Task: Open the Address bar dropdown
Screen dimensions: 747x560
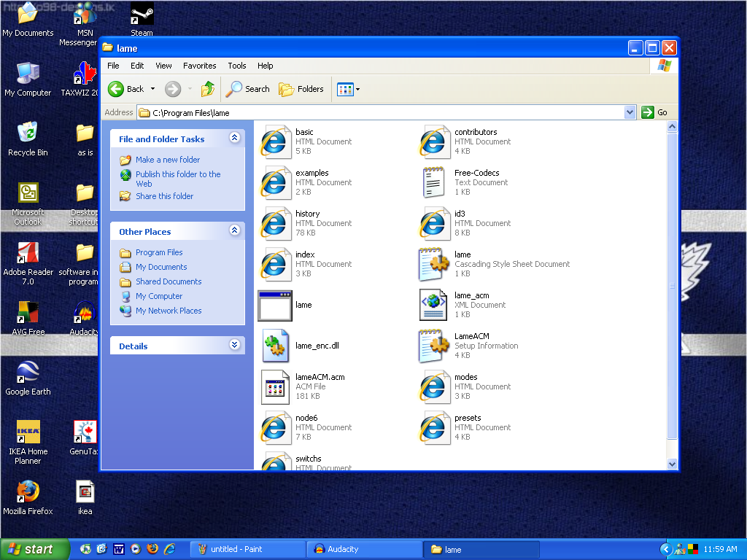Action: click(x=630, y=112)
